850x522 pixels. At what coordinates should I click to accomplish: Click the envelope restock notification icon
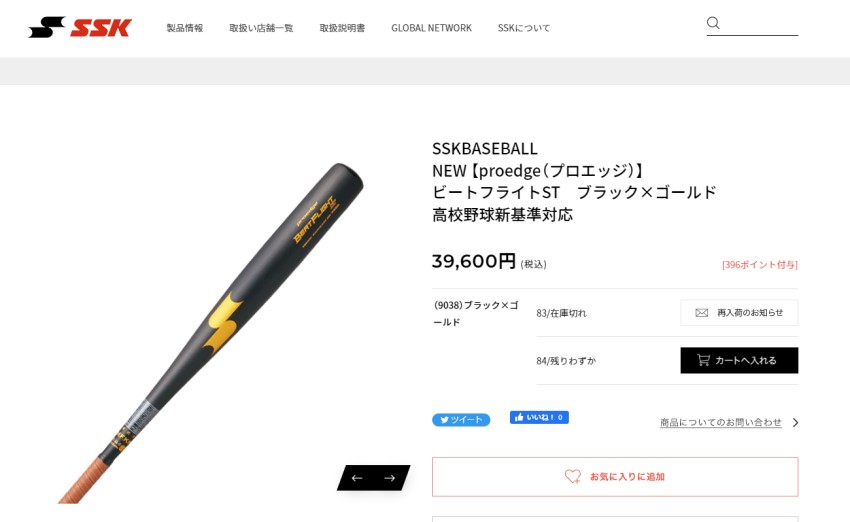click(x=701, y=313)
